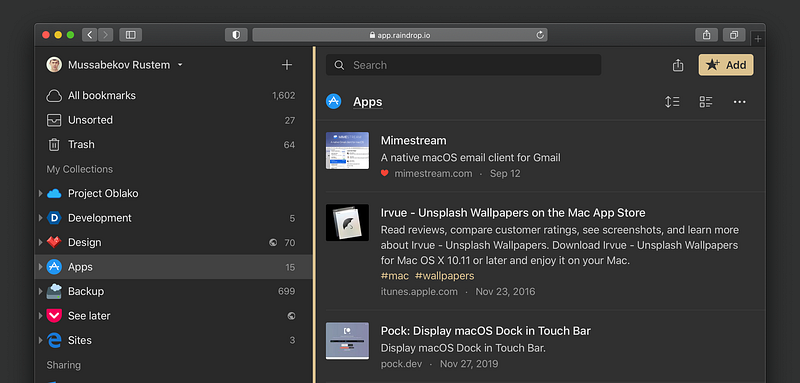Screen dimensions: 800x383
Task: Click the Unsorted inbox icon
Action: 54,120
